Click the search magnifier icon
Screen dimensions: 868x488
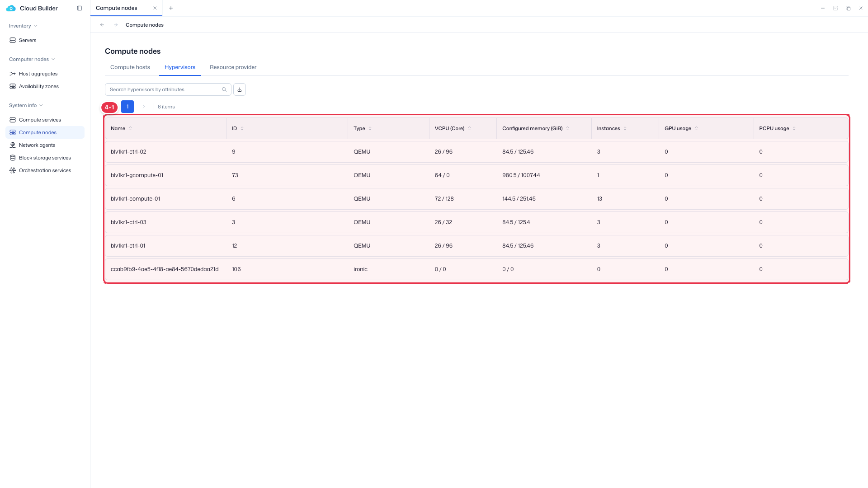(x=224, y=89)
